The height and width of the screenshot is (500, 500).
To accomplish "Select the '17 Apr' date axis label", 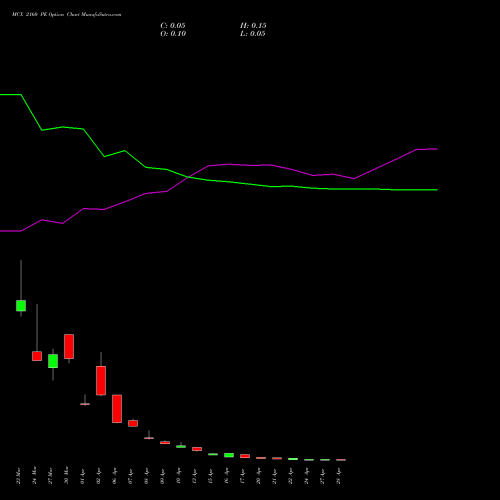I will click(242, 476).
